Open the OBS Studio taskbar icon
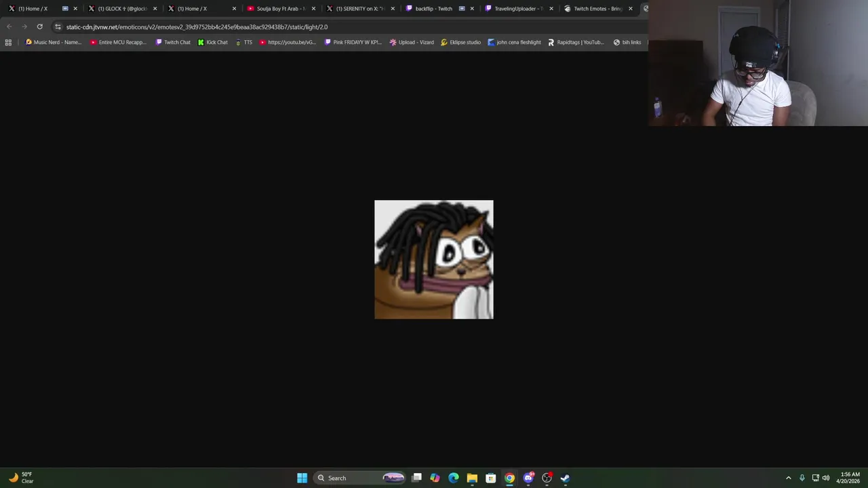This screenshot has width=868, height=488. pyautogui.click(x=547, y=478)
